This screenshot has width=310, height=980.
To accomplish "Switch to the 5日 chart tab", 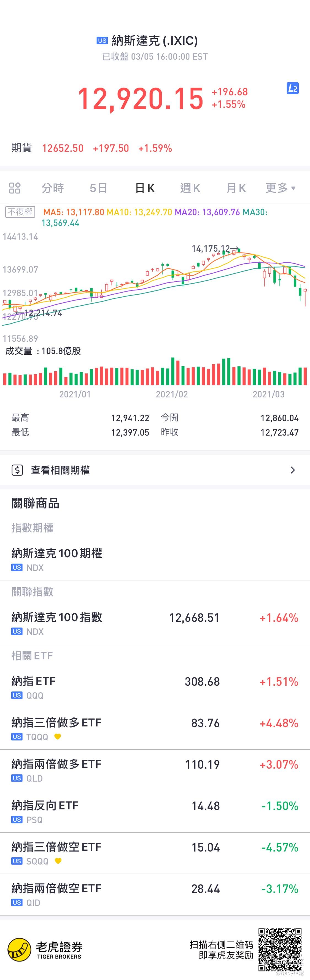I will [x=99, y=188].
